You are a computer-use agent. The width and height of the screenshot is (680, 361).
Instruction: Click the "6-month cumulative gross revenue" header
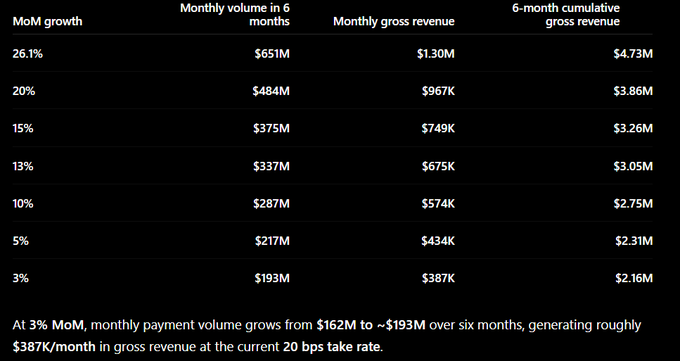point(566,14)
